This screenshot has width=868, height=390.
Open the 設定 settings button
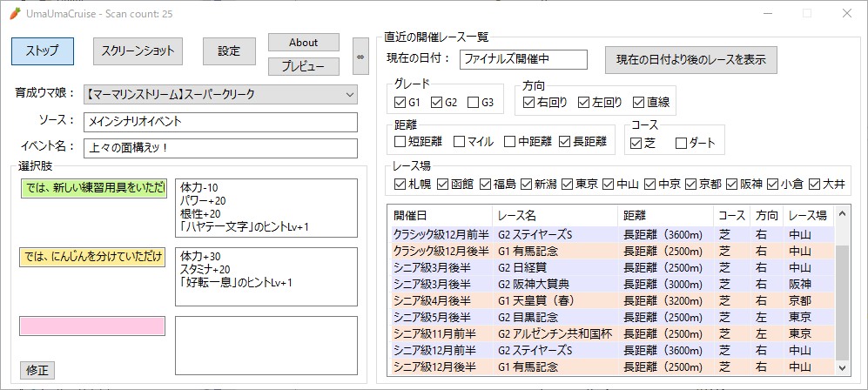click(229, 50)
